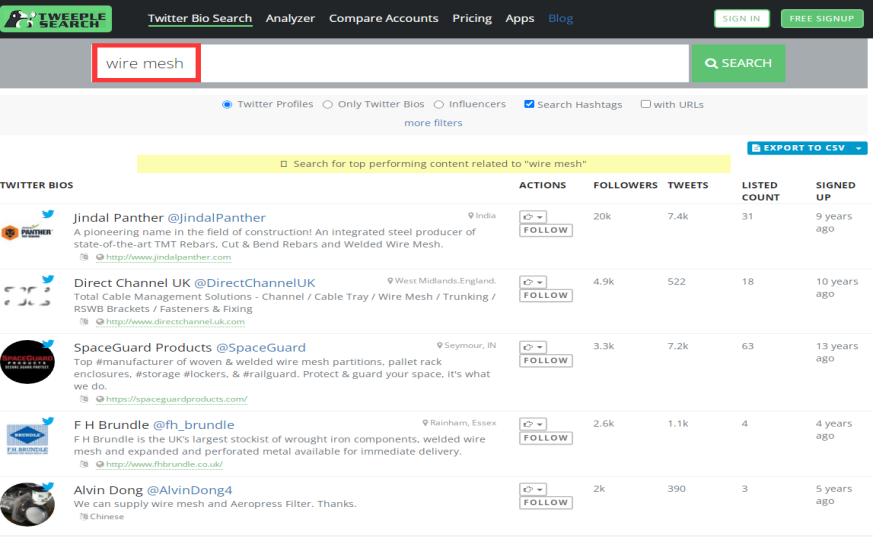Screen dimensions: 873x546
Task: Visit the jindalpanther.com website link
Action: coord(168,257)
